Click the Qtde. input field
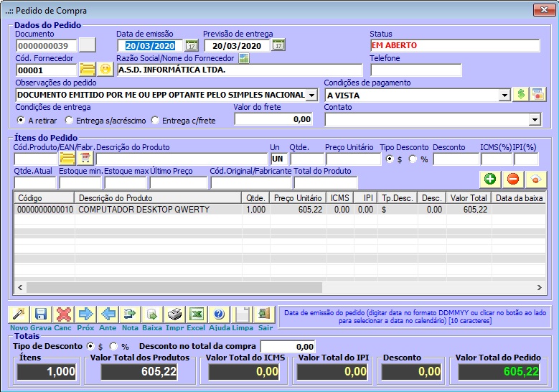Viewport: 559px width, 392px height. [307, 159]
